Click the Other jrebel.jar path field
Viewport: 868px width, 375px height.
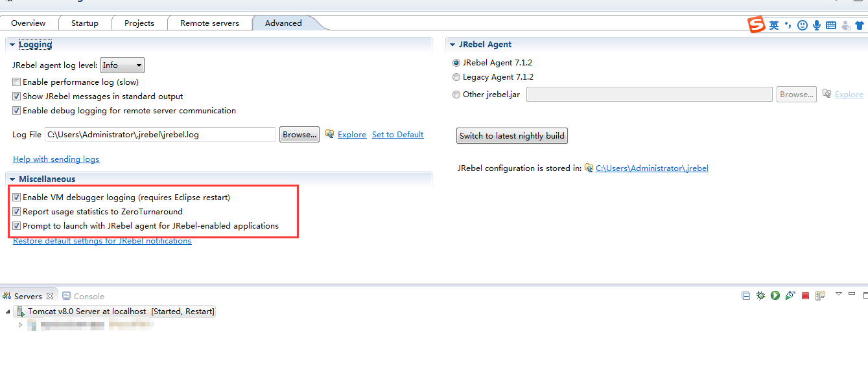point(650,95)
